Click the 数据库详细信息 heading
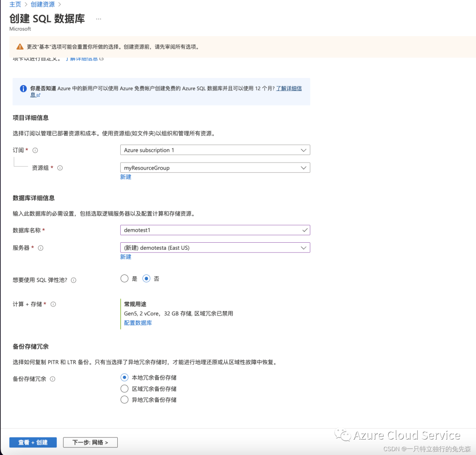The width and height of the screenshot is (476, 455). [x=33, y=198]
